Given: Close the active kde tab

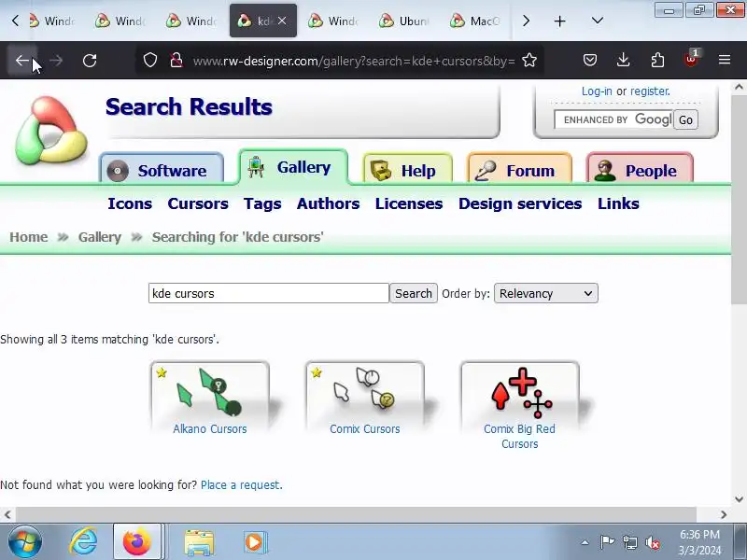Looking at the screenshot, I should coord(282,21).
